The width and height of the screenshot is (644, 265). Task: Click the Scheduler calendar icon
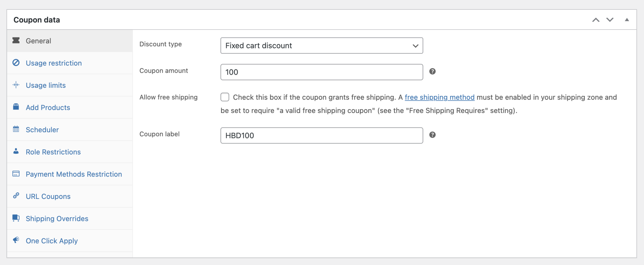click(x=16, y=129)
